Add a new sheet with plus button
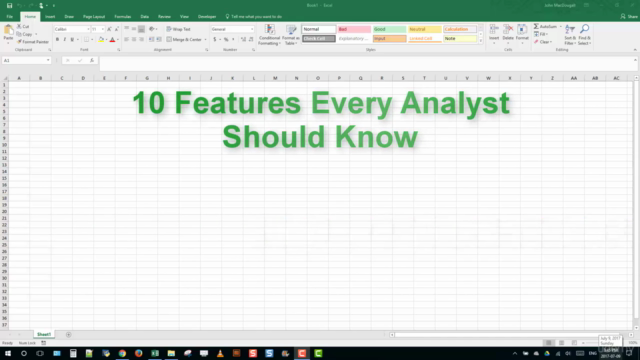The width and height of the screenshot is (640, 360). tap(69, 335)
